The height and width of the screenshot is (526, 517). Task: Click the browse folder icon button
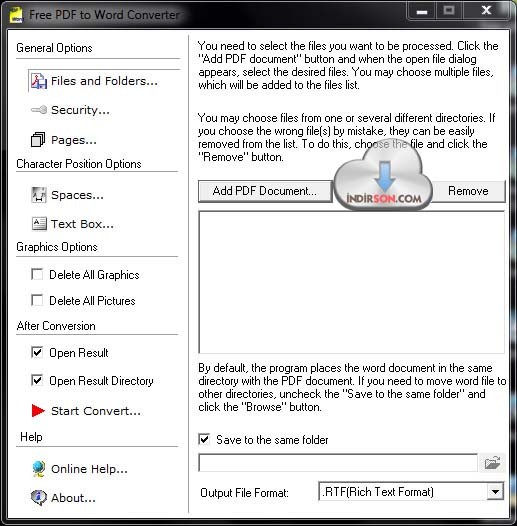(492, 463)
